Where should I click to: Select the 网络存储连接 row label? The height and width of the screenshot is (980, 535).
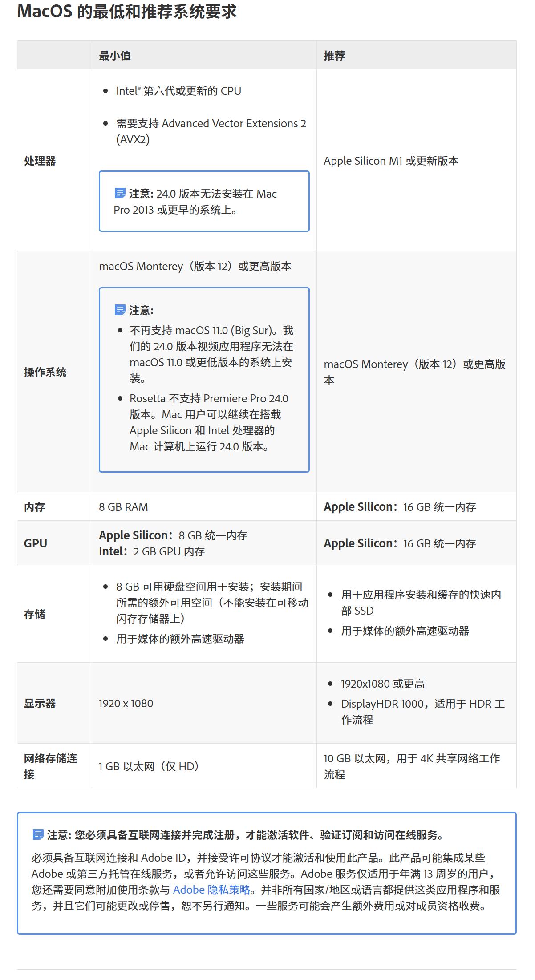point(50,766)
